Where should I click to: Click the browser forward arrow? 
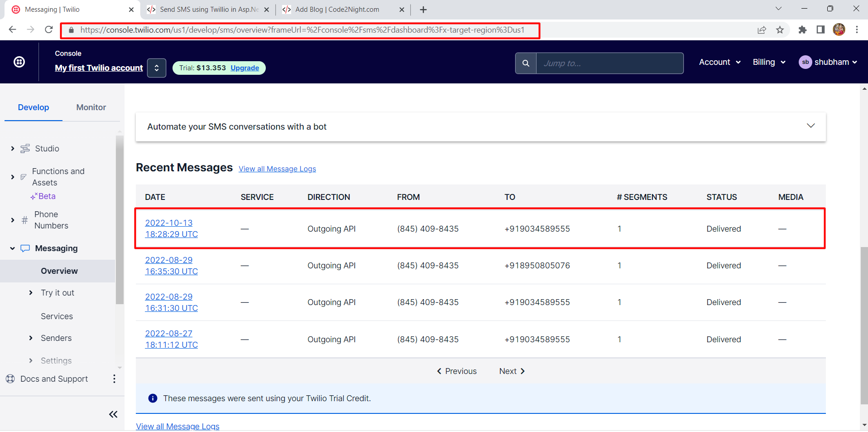[31, 30]
